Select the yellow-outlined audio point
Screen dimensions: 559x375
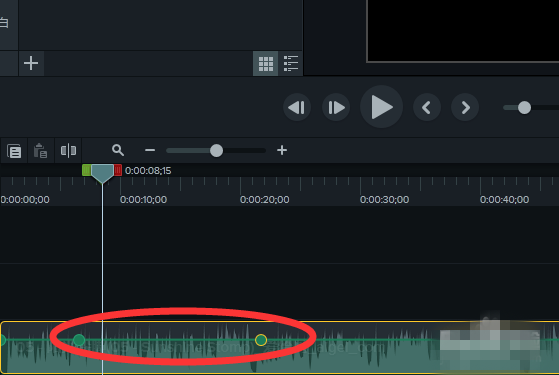[261, 340]
